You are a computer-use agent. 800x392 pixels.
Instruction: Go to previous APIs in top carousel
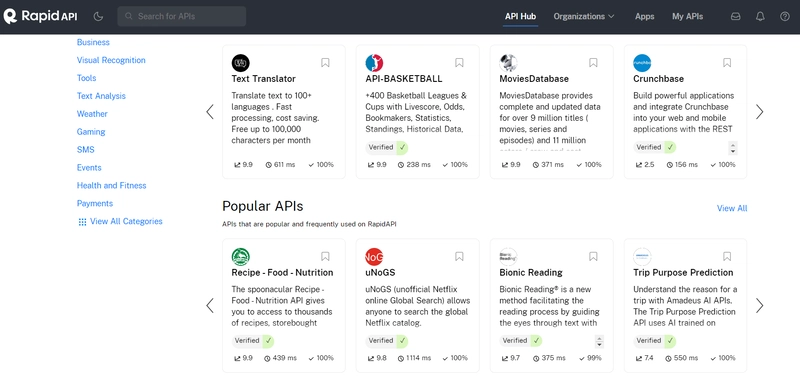pyautogui.click(x=210, y=112)
